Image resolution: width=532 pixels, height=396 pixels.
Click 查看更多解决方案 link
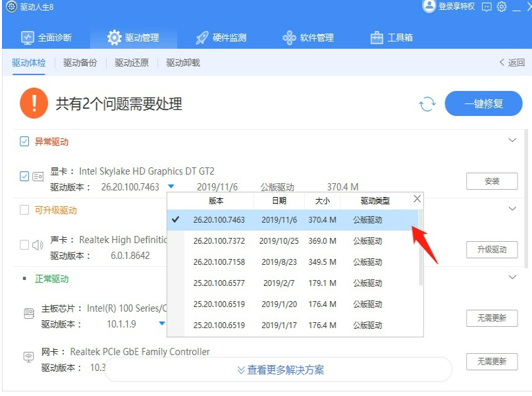pyautogui.click(x=280, y=370)
